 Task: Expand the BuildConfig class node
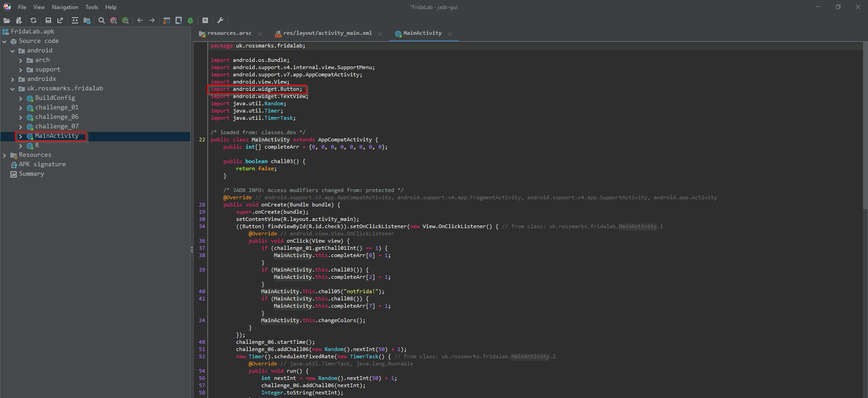[21, 98]
